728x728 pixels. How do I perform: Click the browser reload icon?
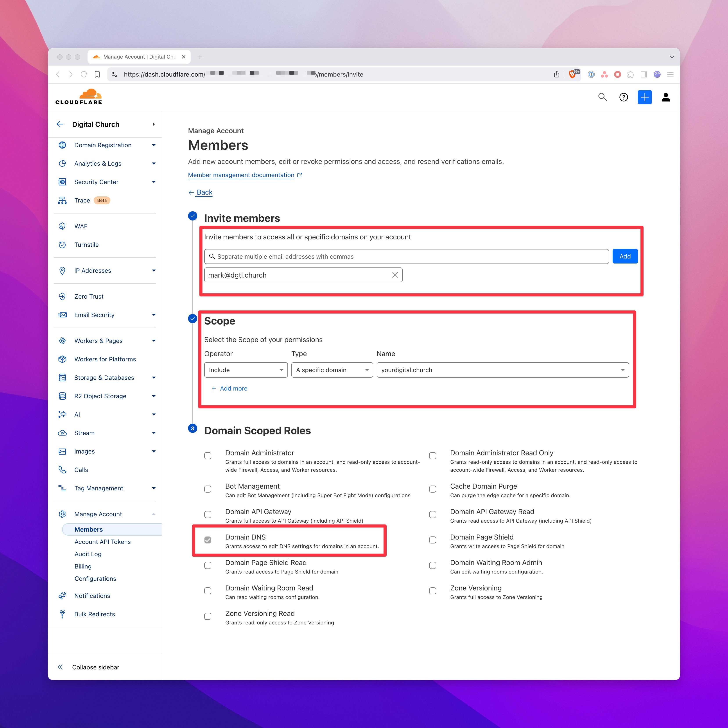tap(84, 74)
